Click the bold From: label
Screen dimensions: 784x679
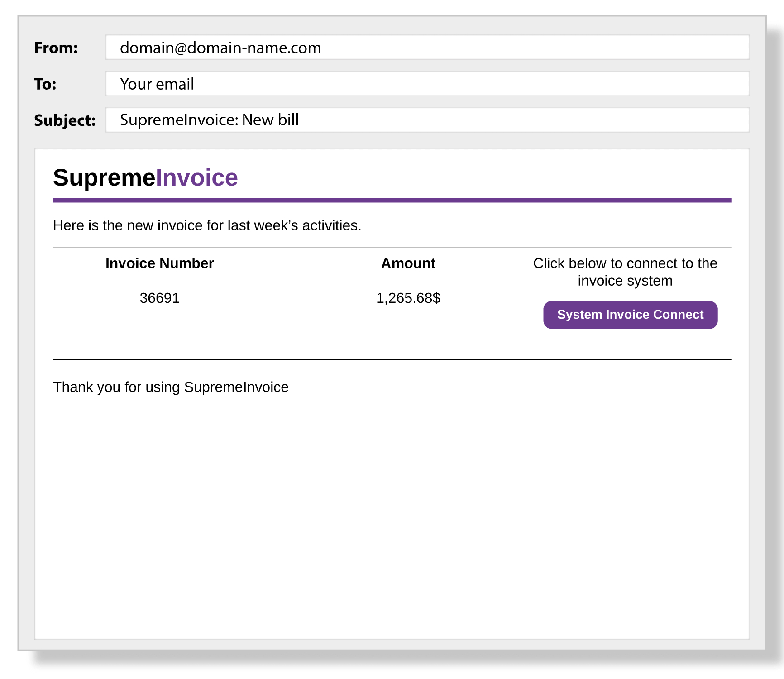(x=56, y=48)
